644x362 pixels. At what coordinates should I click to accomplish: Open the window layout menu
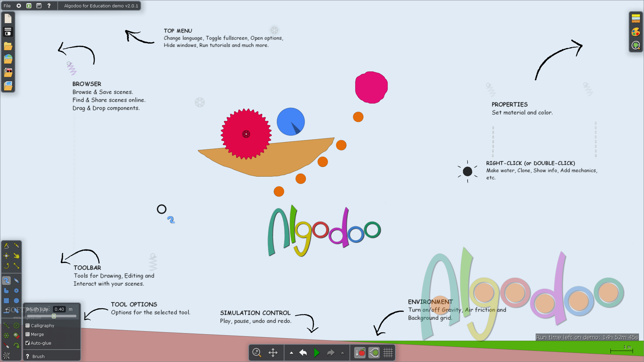pos(39,6)
